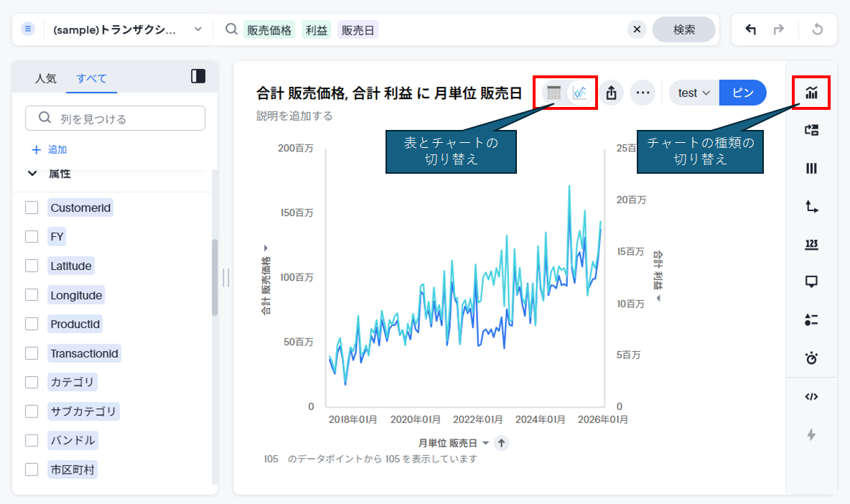Switch to the すべて tab
Screen dimensions: 850x504
coord(91,78)
